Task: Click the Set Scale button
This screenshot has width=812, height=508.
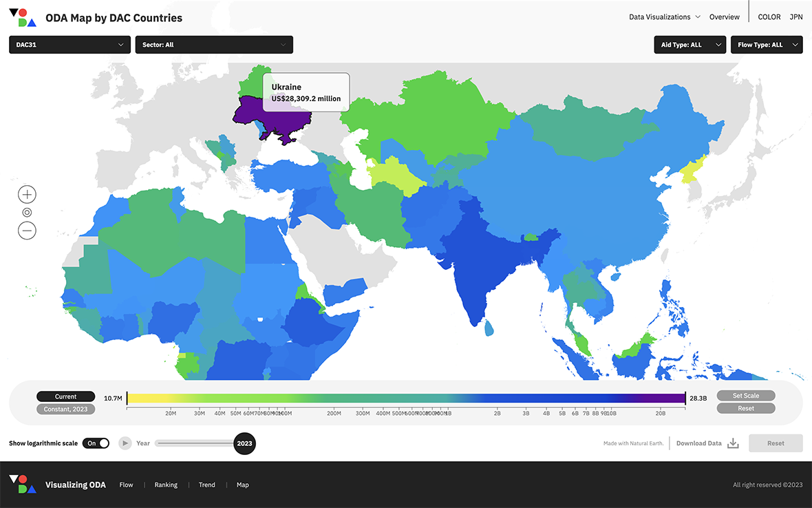Action: click(x=746, y=396)
